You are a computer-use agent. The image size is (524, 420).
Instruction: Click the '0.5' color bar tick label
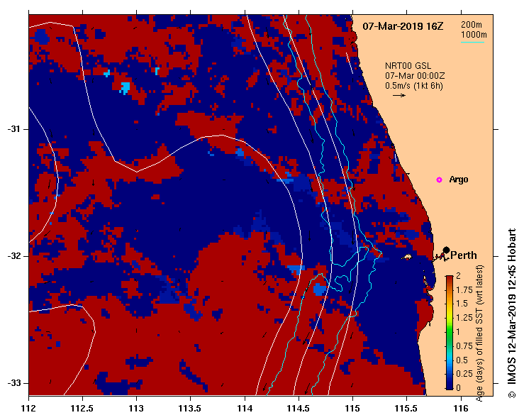click(x=462, y=360)
